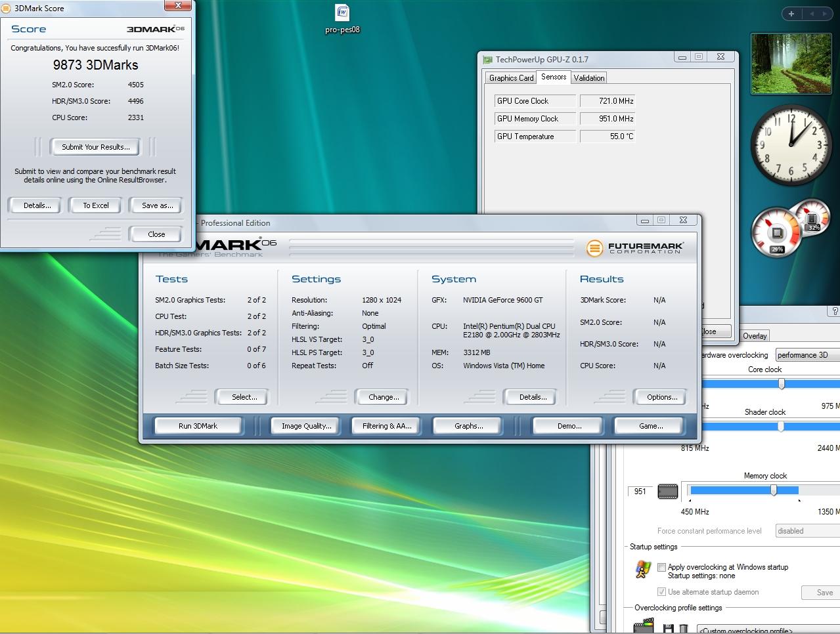
Task: Click the memory chip icon beside 951
Action: 667,491
